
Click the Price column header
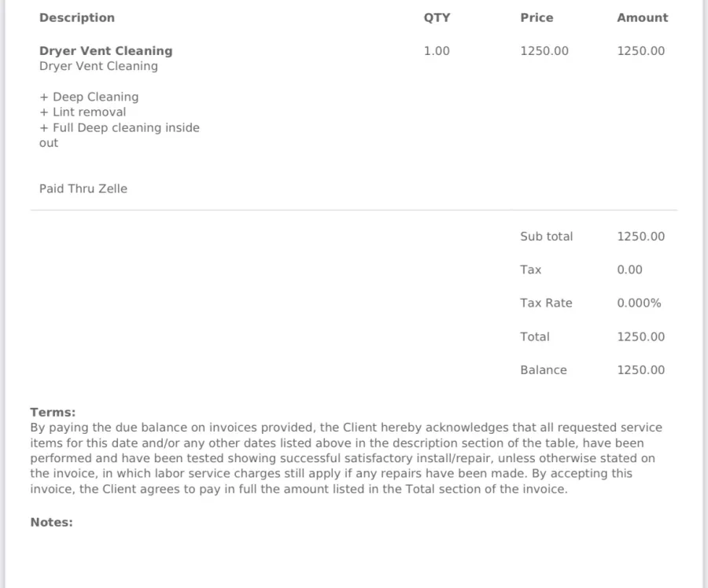(537, 17)
